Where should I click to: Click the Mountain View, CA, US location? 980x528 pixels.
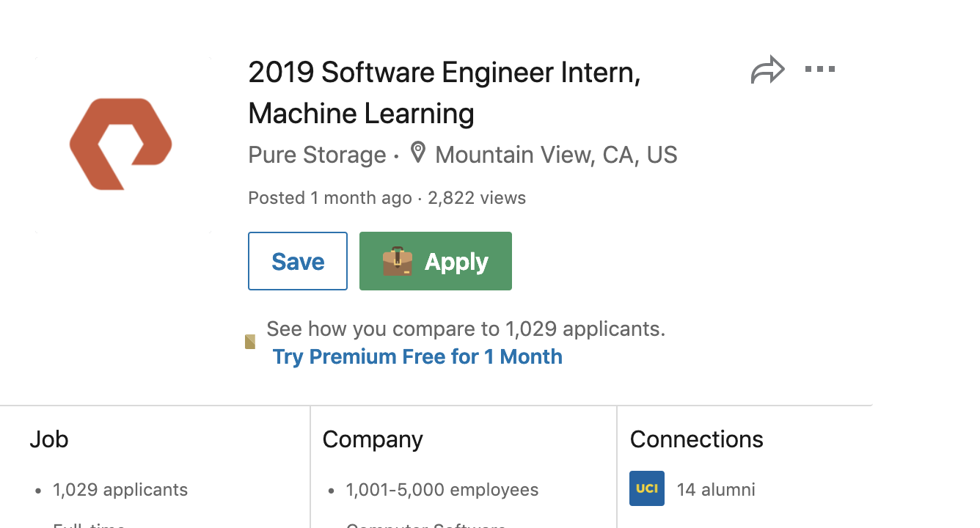(556, 155)
